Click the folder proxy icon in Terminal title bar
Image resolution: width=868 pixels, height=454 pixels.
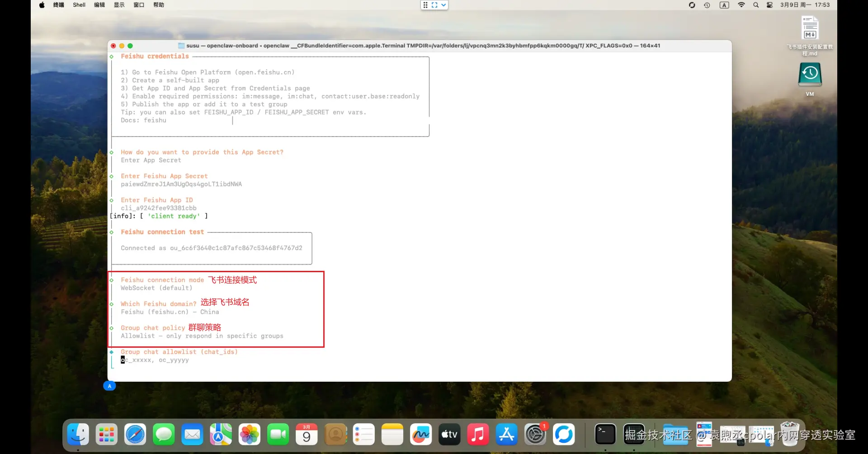[x=181, y=46]
